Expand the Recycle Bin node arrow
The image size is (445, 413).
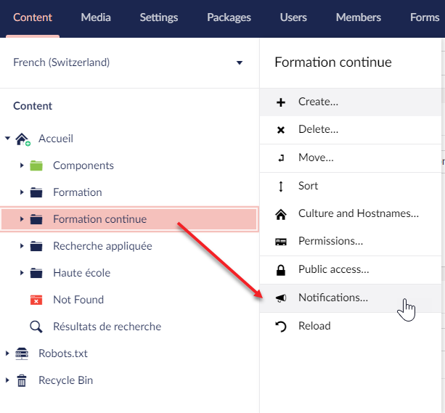(x=7, y=380)
